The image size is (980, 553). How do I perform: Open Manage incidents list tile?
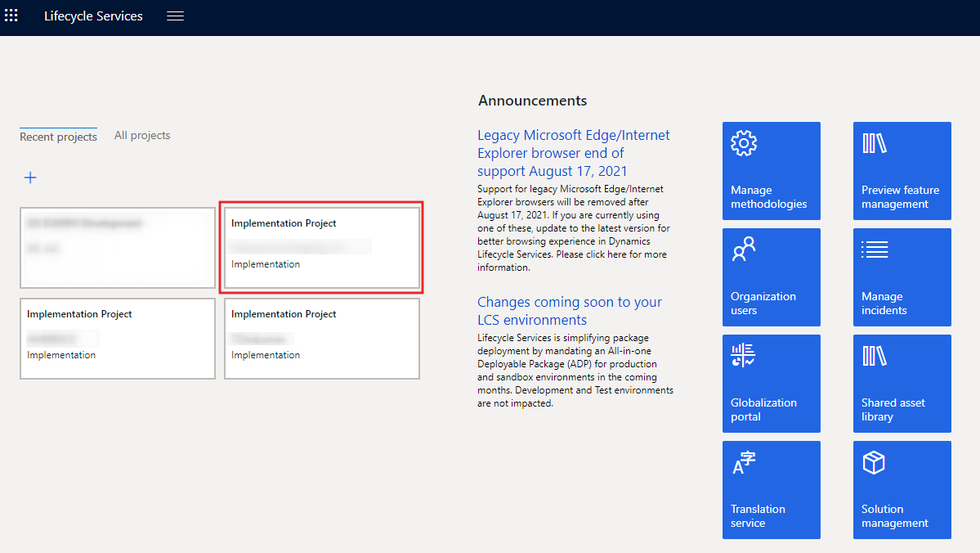(x=902, y=277)
